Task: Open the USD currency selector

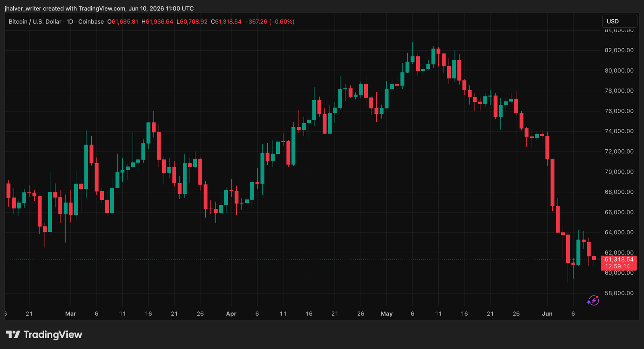Action: (x=619, y=21)
